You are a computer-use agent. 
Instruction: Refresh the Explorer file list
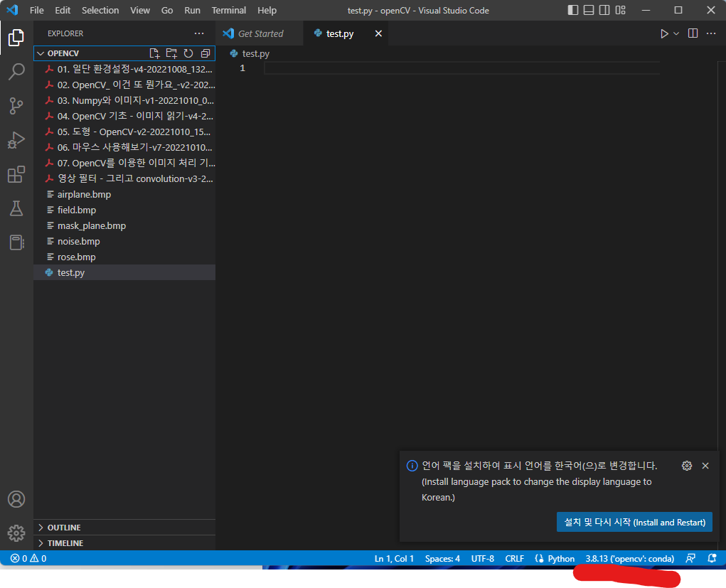coord(188,53)
